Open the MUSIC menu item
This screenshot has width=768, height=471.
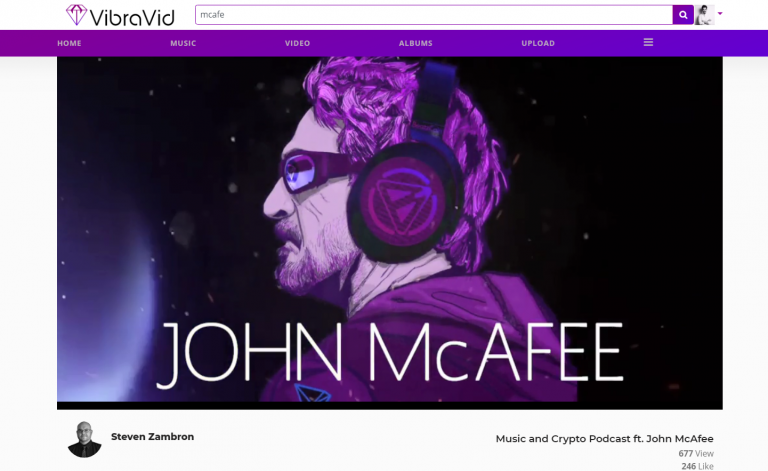coord(183,43)
